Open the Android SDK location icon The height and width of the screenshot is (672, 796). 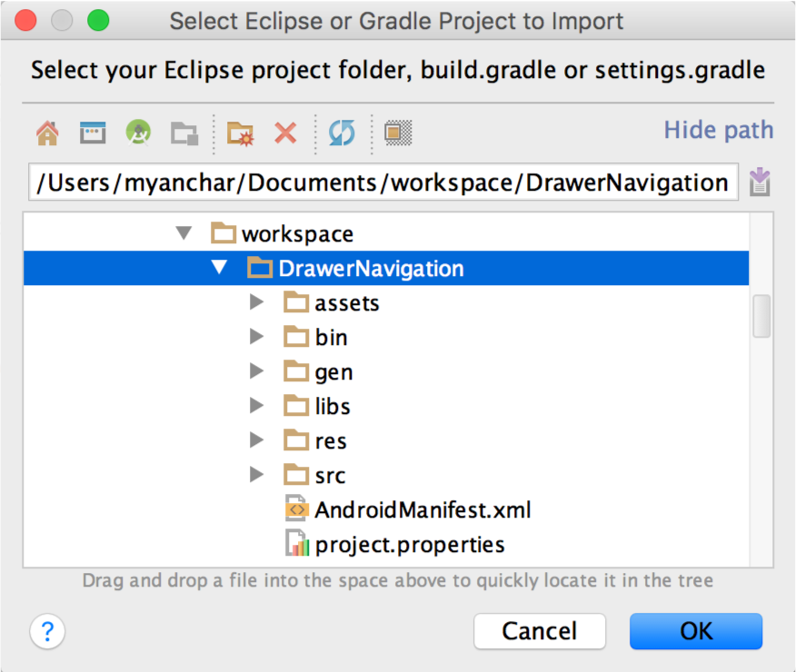[x=138, y=133]
